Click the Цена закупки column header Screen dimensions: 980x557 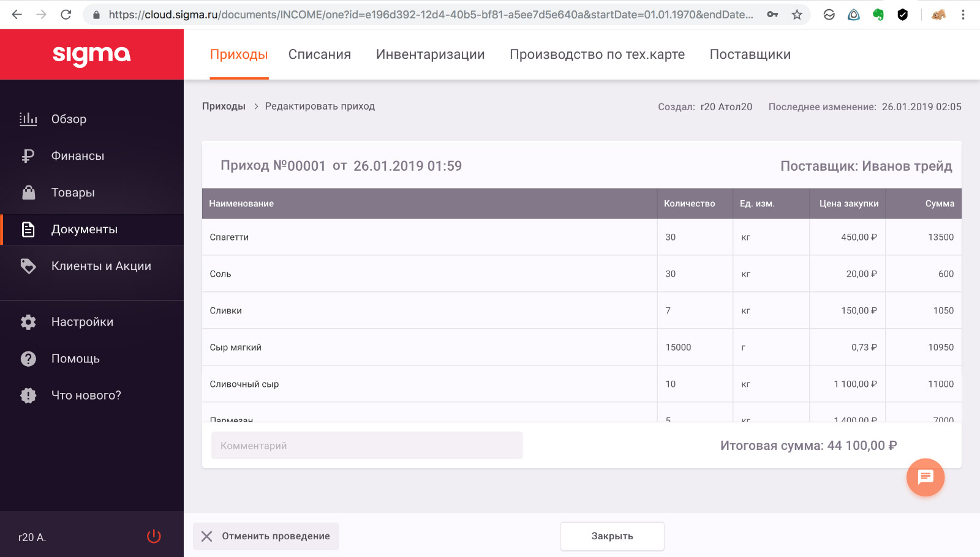point(849,204)
